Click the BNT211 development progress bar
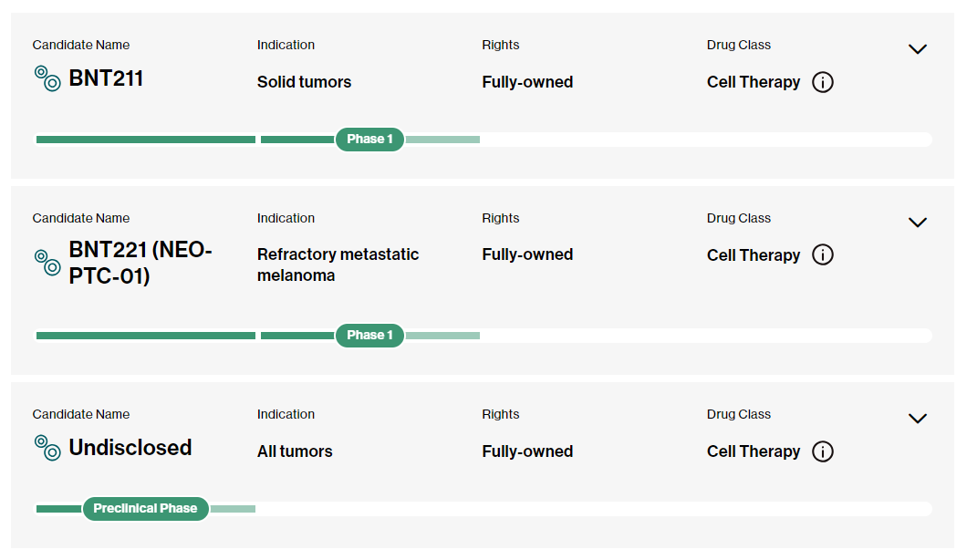The height and width of the screenshot is (560, 967). pos(146,139)
